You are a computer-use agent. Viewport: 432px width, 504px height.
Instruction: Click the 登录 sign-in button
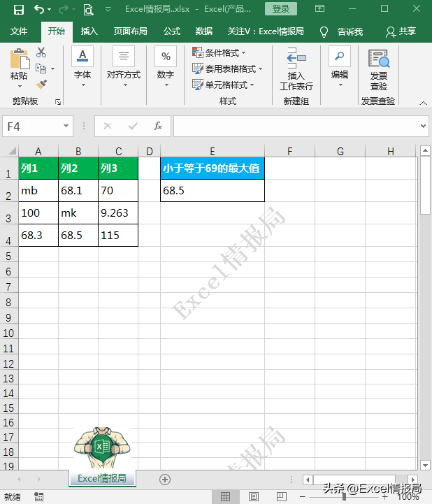point(280,9)
